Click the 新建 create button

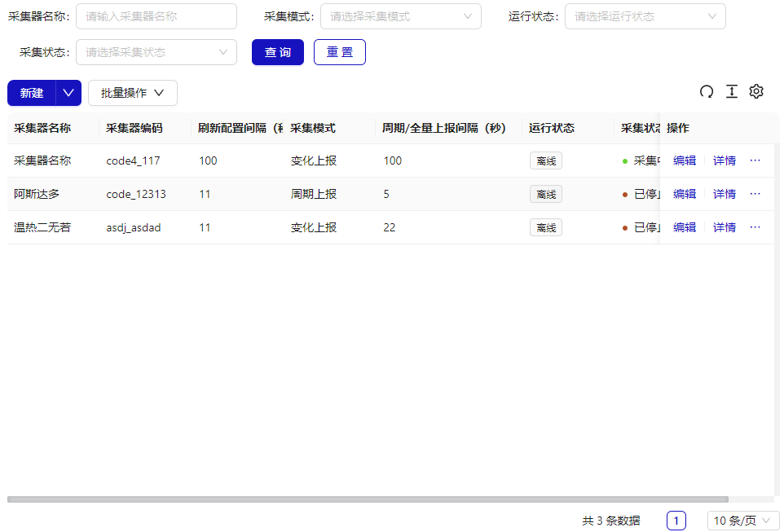point(32,93)
